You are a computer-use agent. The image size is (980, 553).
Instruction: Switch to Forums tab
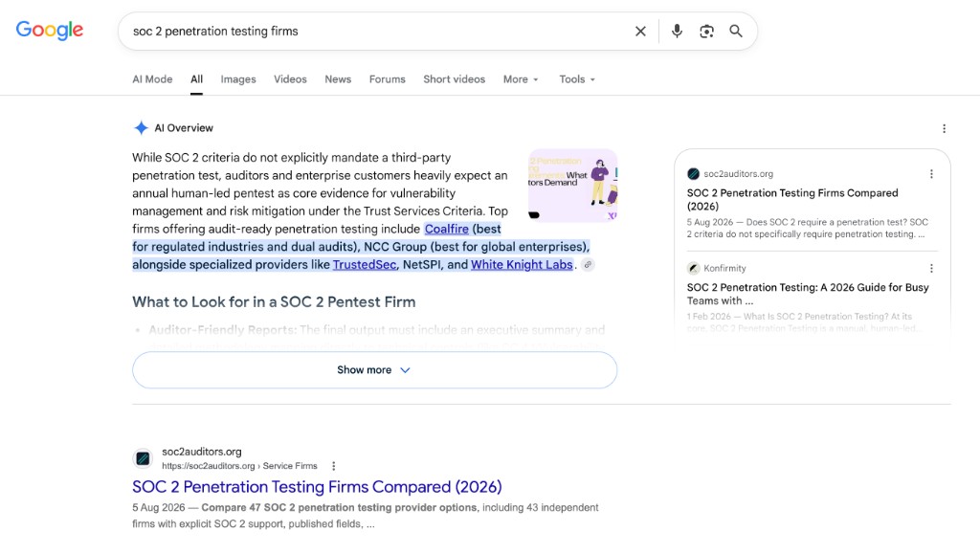387,79
